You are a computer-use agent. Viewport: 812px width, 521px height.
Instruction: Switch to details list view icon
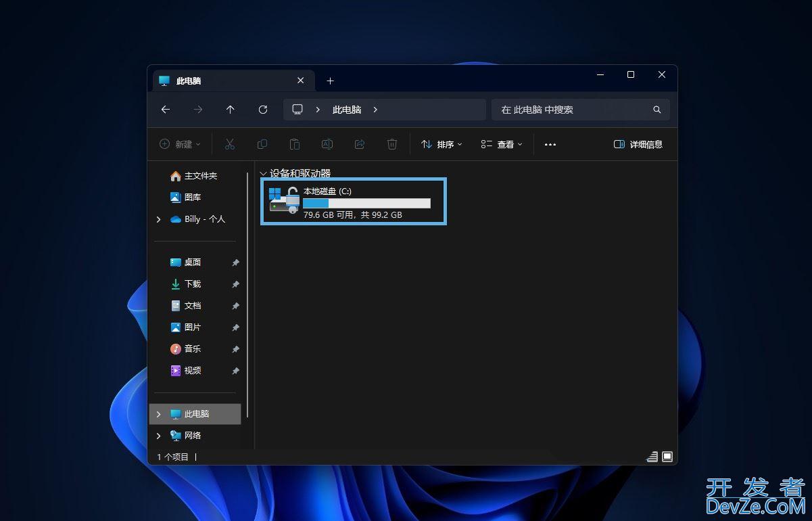pyautogui.click(x=652, y=457)
